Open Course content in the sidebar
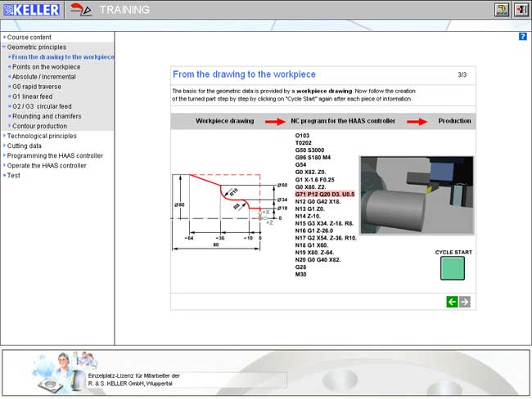This screenshot has width=532, height=399. click(29, 38)
